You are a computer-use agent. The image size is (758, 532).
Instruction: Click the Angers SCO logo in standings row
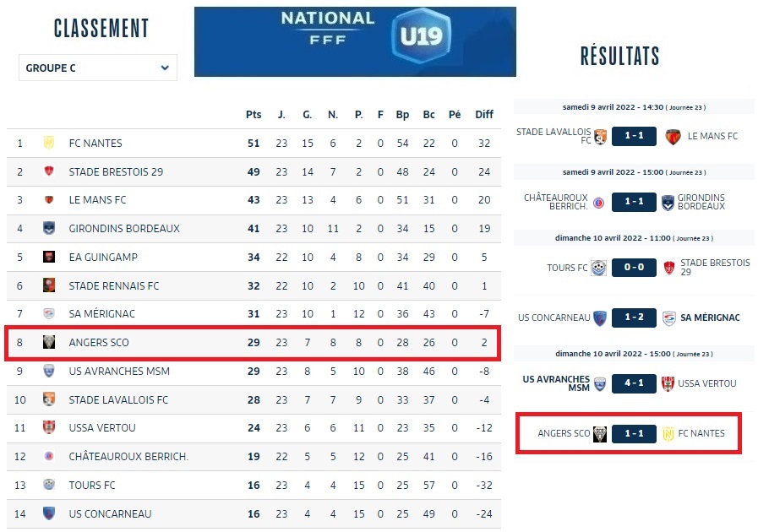pos(49,342)
